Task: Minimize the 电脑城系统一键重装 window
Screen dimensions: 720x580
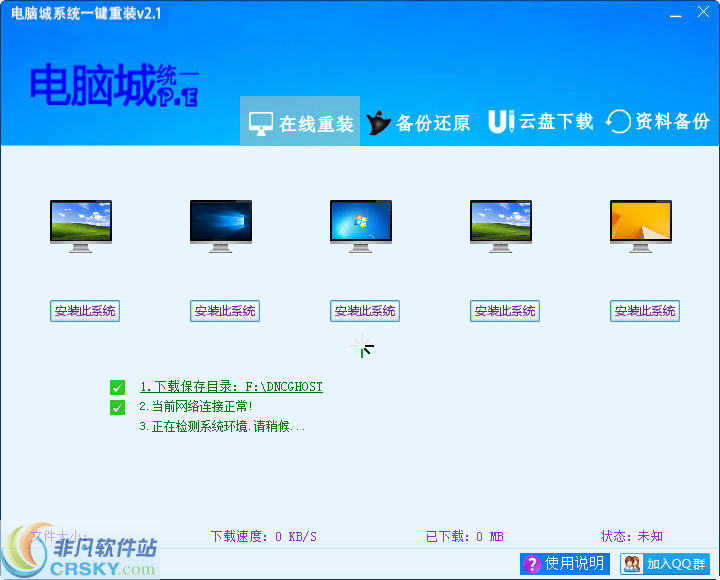Action: point(675,14)
